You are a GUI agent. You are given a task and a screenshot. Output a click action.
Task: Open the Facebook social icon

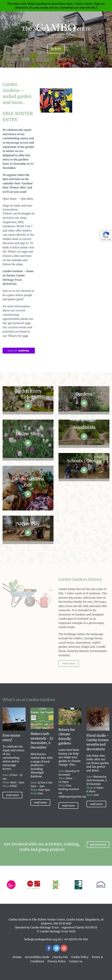(49, 948)
